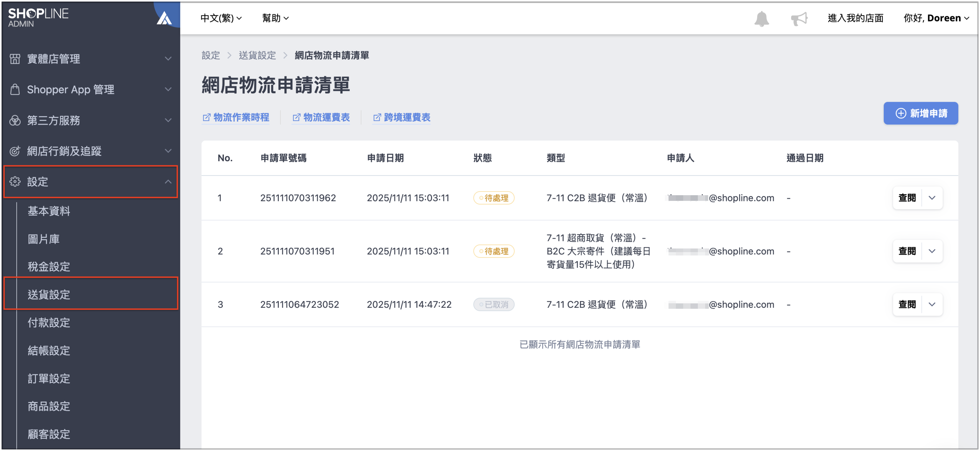Open action dropdown for application 251111064723052

point(932,304)
